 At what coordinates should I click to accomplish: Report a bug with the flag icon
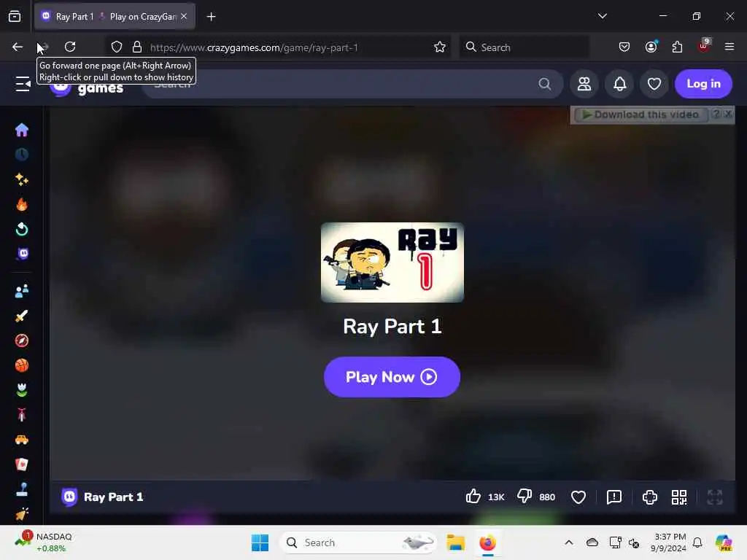click(614, 497)
